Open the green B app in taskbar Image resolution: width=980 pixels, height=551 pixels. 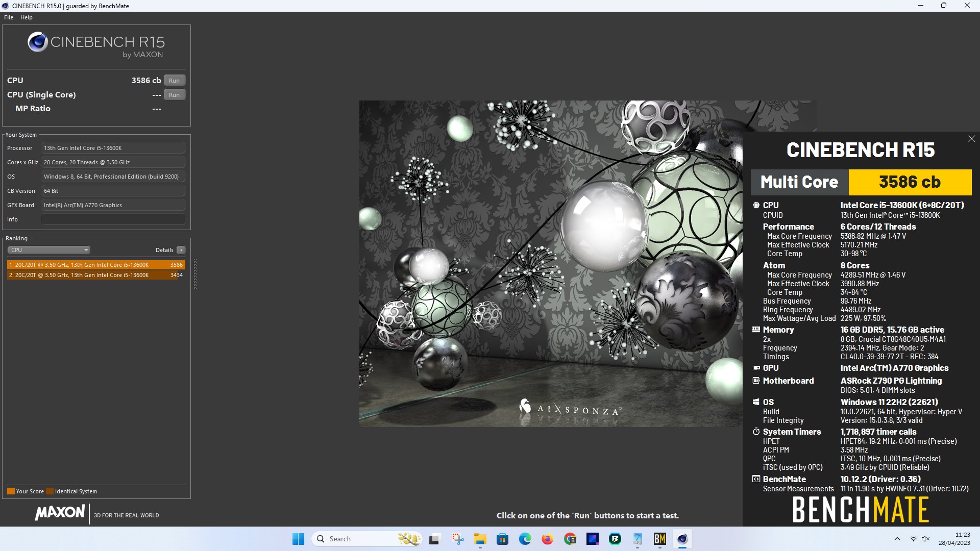click(615, 539)
